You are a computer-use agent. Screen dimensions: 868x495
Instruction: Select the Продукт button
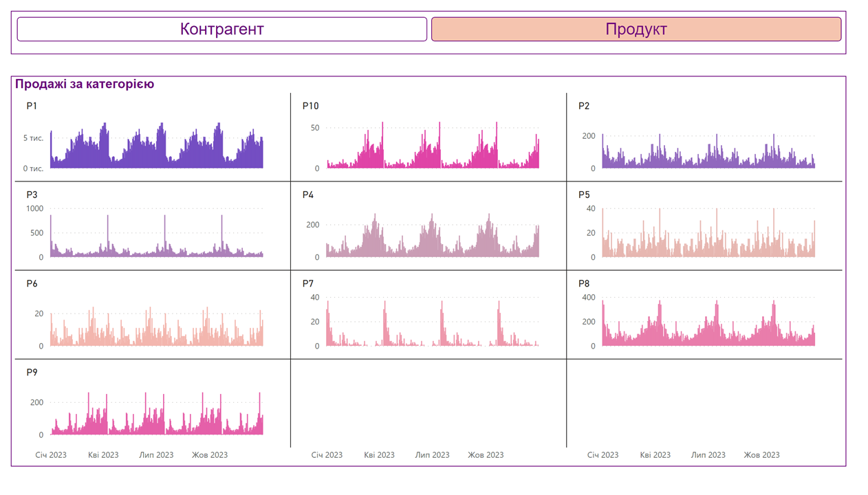tap(636, 30)
